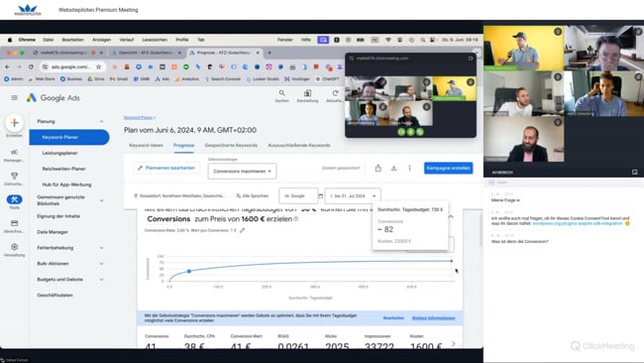644x363 pixels.
Task: Click Plannamen bearbeiten button
Action: tap(166, 168)
